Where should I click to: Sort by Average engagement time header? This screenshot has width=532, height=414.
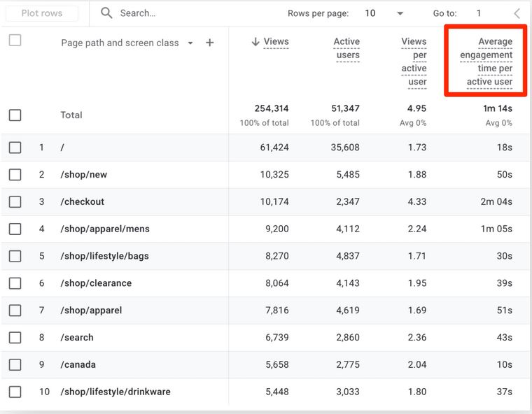point(486,62)
